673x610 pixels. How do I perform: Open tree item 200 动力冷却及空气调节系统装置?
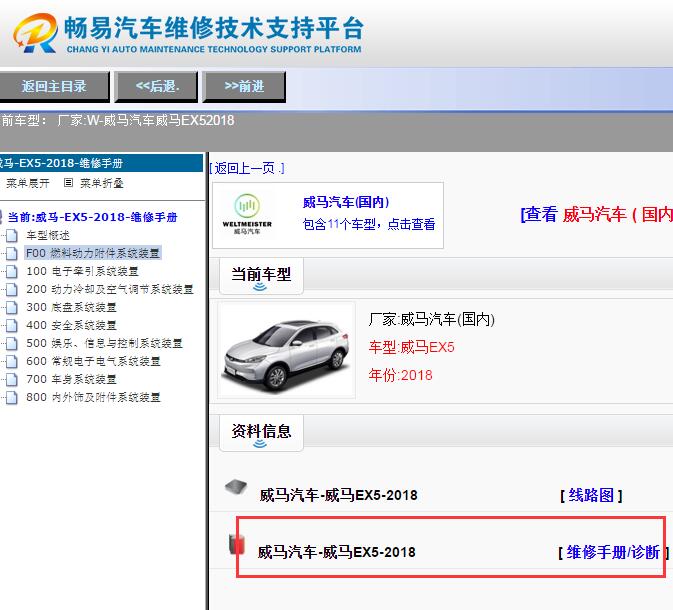tap(109, 289)
